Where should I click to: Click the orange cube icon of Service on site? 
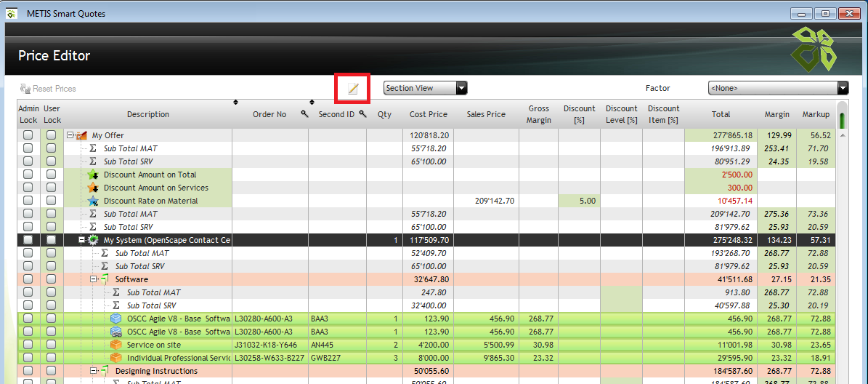coord(115,345)
